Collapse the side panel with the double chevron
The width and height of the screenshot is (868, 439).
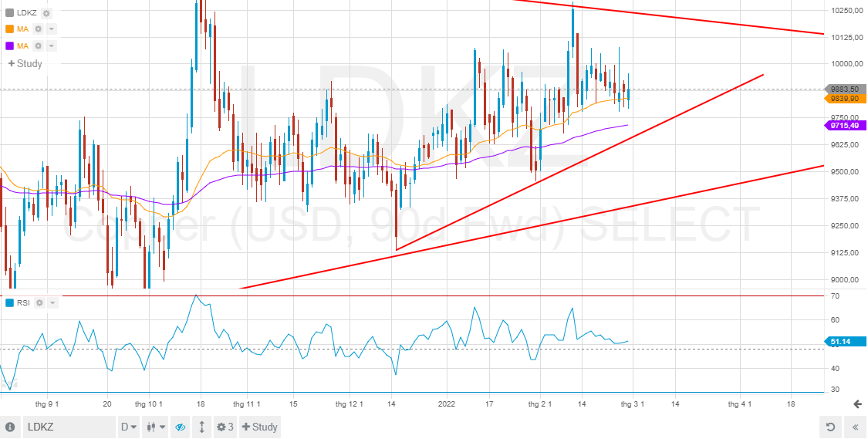click(x=856, y=427)
